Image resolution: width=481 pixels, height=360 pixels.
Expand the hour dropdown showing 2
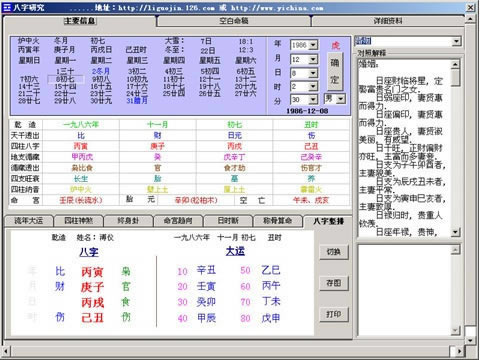313,86
